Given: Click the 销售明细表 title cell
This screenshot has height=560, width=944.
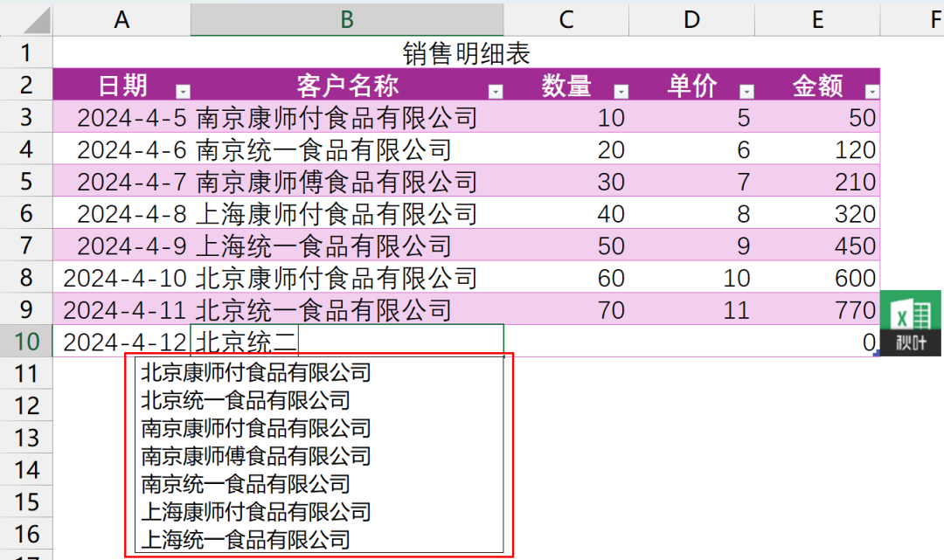Looking at the screenshot, I should tap(467, 53).
